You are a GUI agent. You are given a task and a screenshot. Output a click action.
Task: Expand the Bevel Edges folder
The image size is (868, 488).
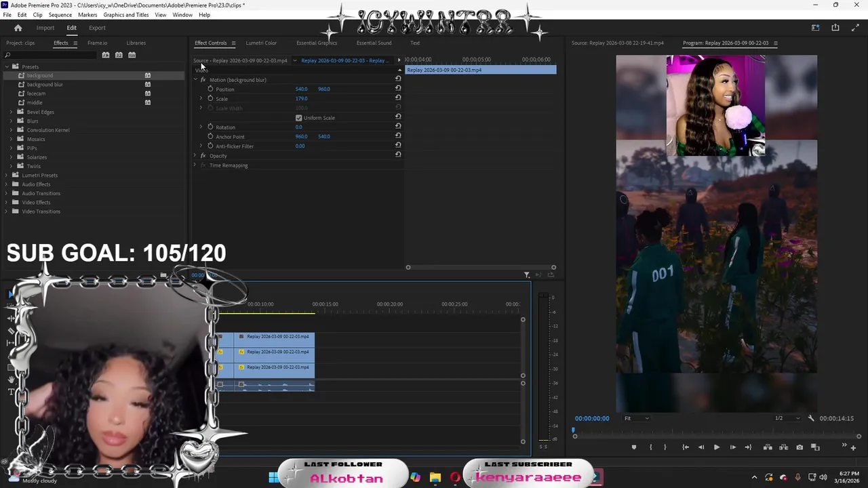pos(11,112)
